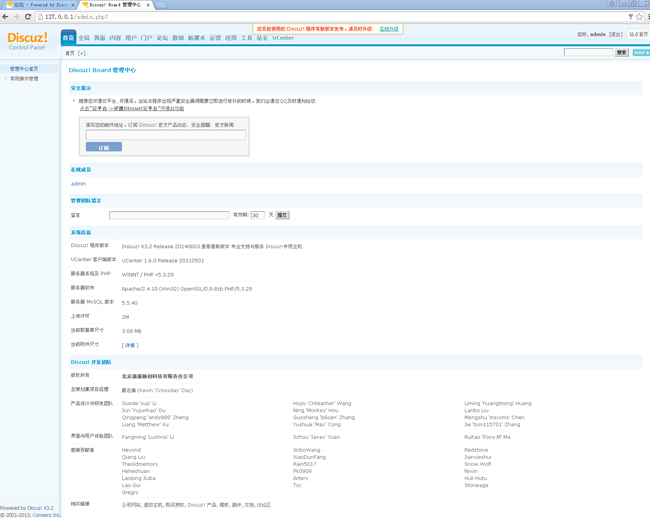The width and height of the screenshot is (650, 518).
Task: Open the 全局 menu in the top navigation
Action: pos(84,38)
